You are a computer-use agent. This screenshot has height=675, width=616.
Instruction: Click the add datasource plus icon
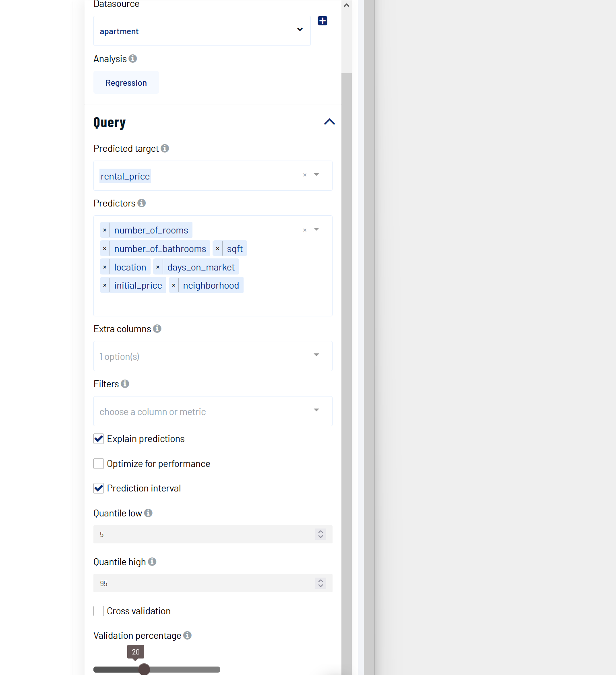click(x=322, y=21)
